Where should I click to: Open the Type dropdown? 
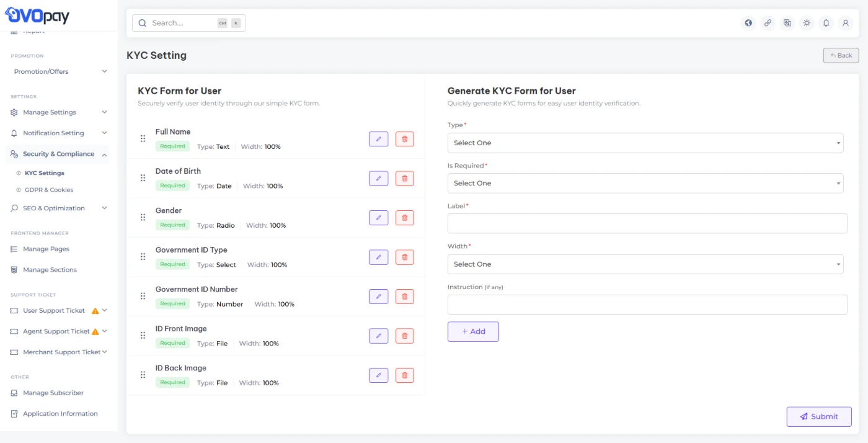click(645, 143)
